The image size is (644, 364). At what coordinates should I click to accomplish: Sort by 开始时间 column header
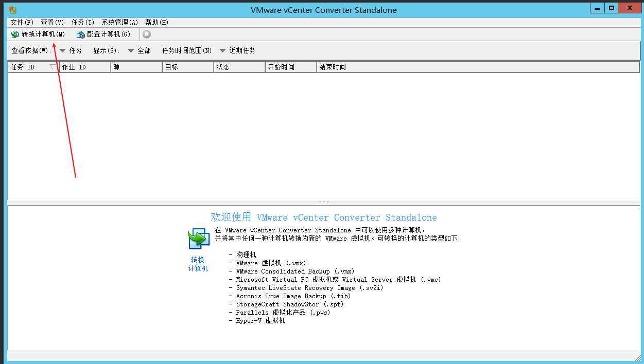(291, 67)
